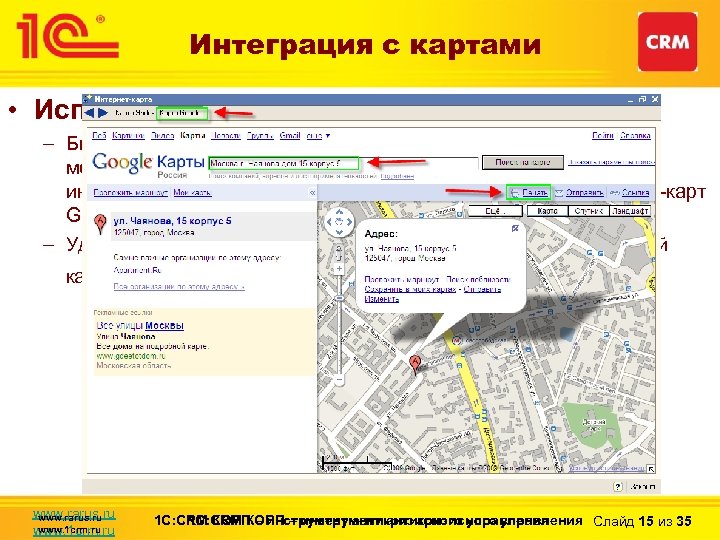
Task: Click the Google Карты logo
Action: pyautogui.click(x=148, y=163)
